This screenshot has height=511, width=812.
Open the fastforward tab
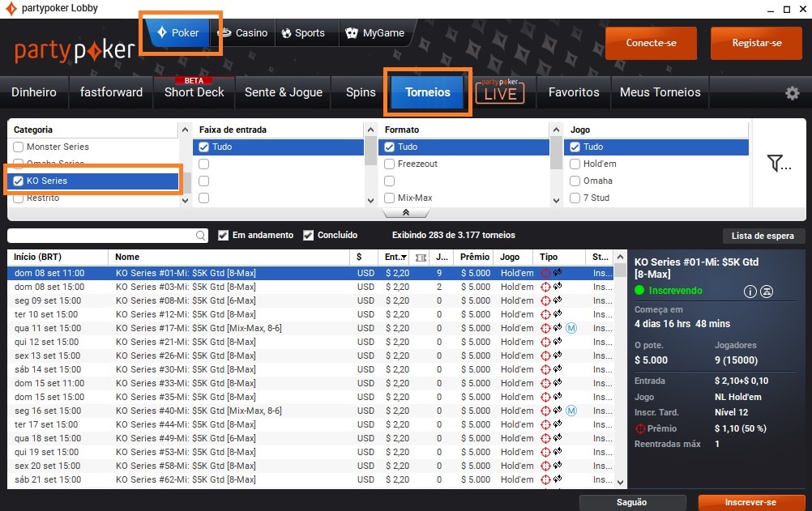point(111,92)
